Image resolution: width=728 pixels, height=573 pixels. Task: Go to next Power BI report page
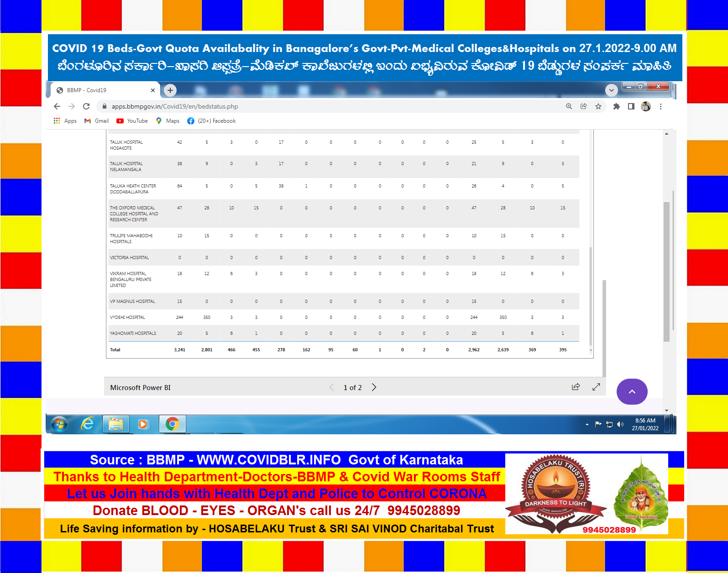(x=374, y=387)
